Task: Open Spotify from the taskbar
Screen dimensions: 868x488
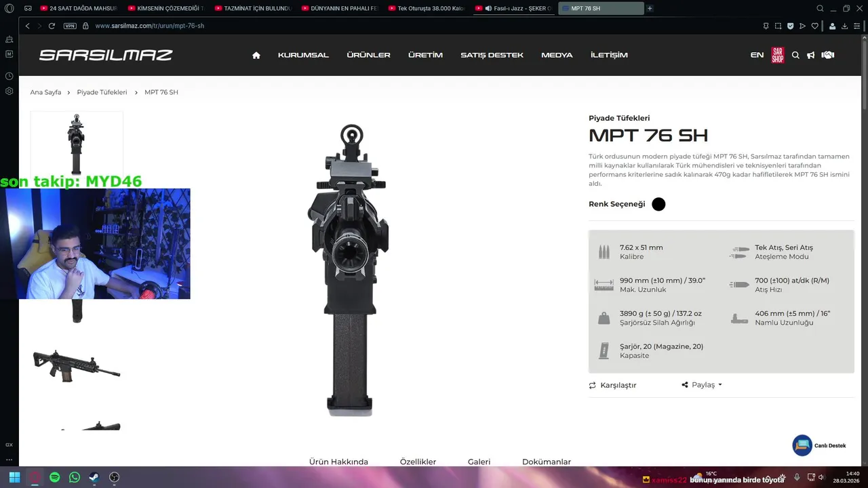Action: 54,477
